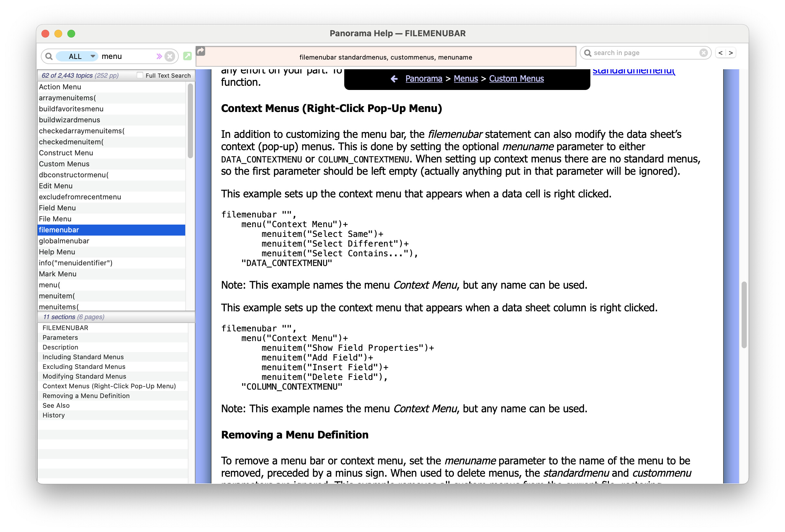
Task: Select the checkedmenuitem( topic
Action: pos(111,142)
